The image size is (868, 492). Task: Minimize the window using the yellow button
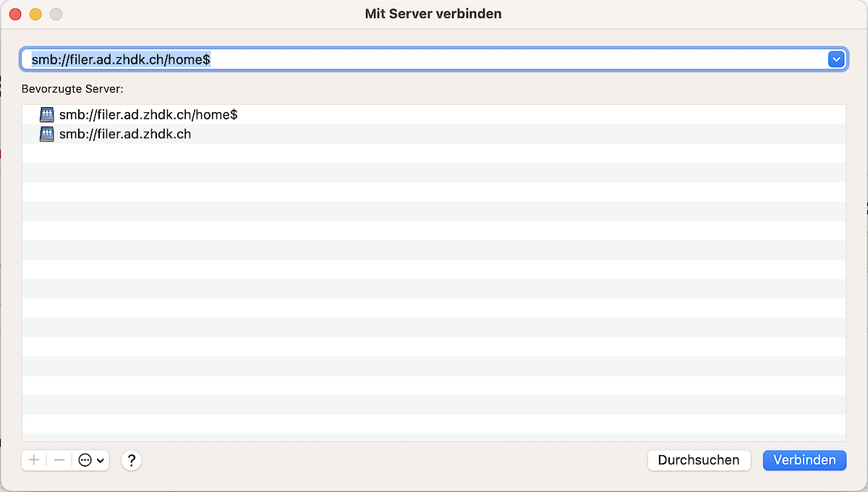pos(35,14)
